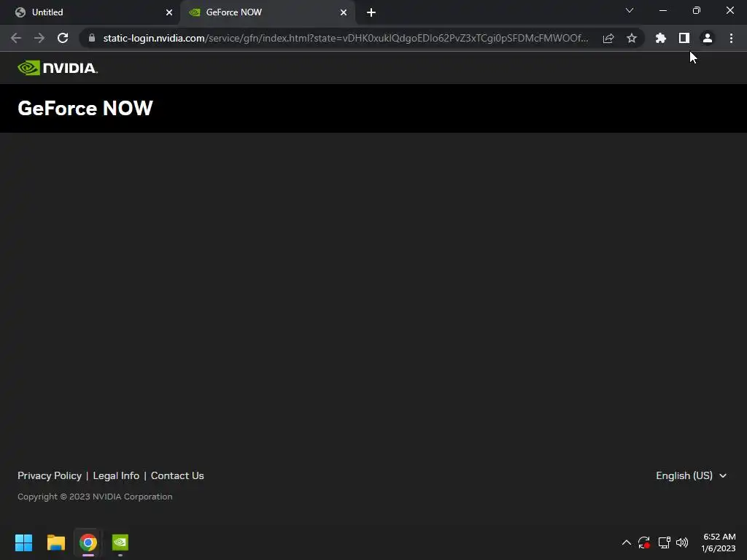This screenshot has width=747, height=560.
Task: Click the address bar URL
Action: click(345, 38)
